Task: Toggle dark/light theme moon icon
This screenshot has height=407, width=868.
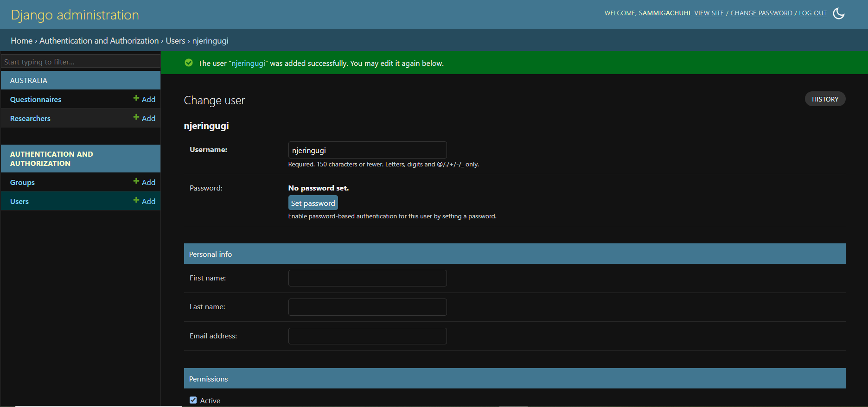Action: click(x=839, y=13)
